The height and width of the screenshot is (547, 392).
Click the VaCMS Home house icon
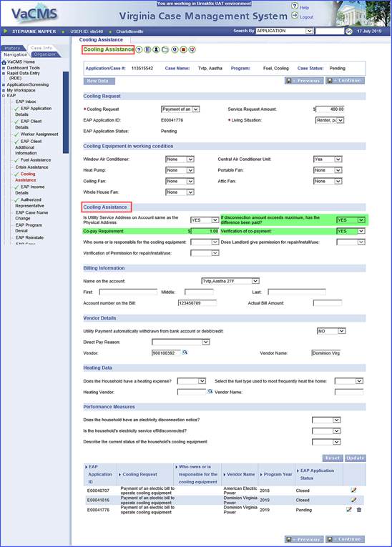coord(4,62)
